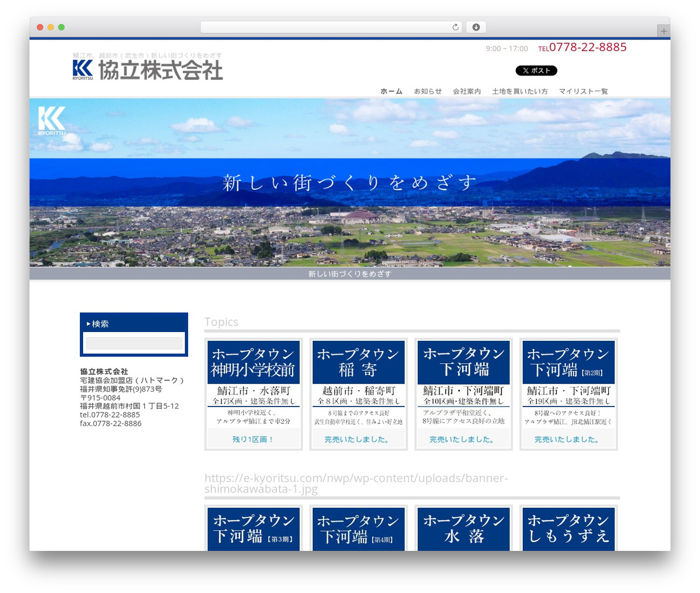Open ホープタウンしもうずえ banner
This screenshot has height=593, width=700.
pyautogui.click(x=568, y=529)
